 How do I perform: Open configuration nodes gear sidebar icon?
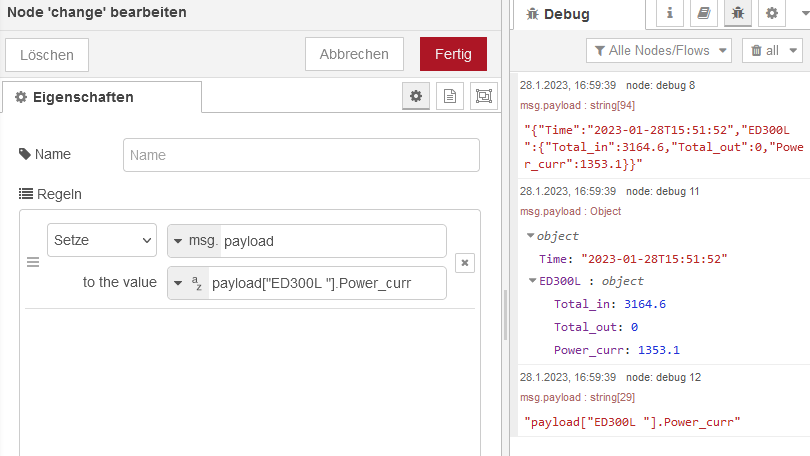(771, 14)
